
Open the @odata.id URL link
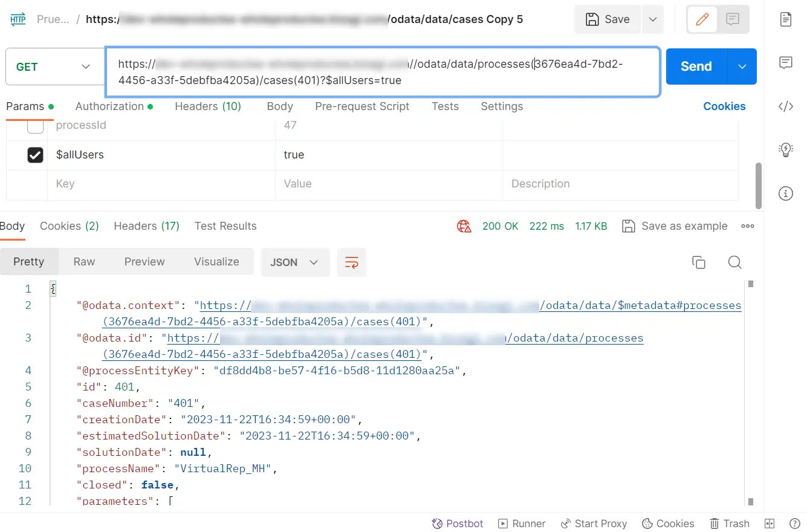405,338
